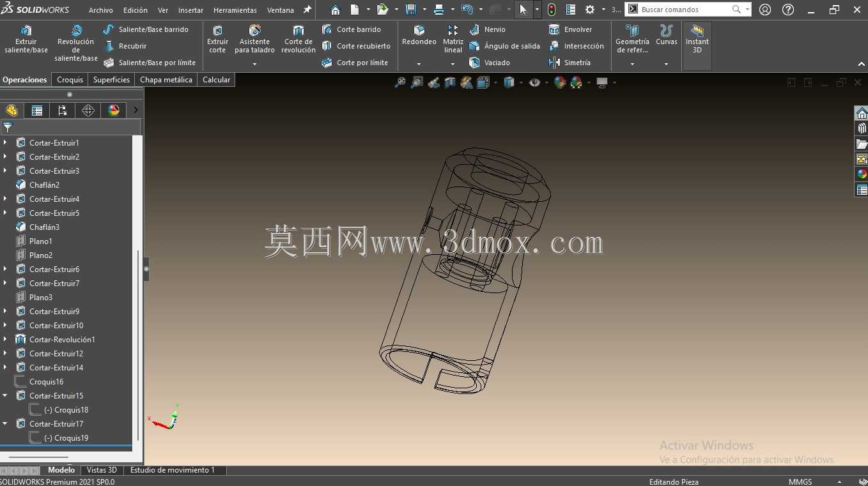Choose the Recubrir tool

point(125,46)
